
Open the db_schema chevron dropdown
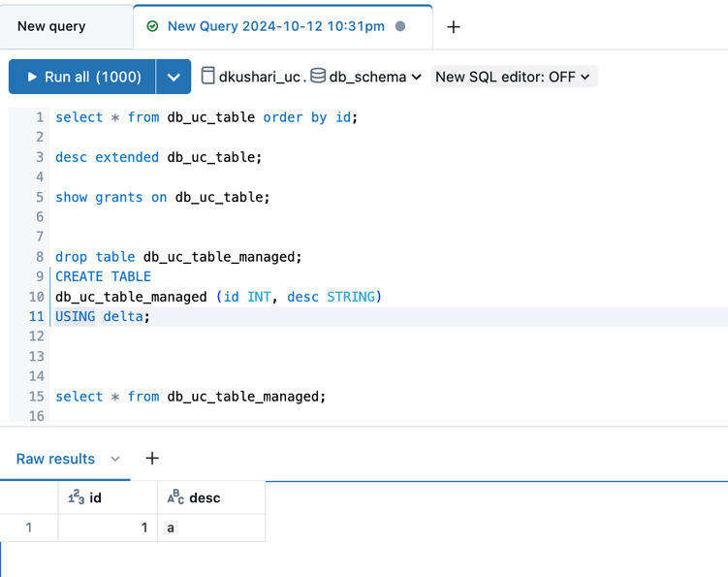[x=417, y=77]
